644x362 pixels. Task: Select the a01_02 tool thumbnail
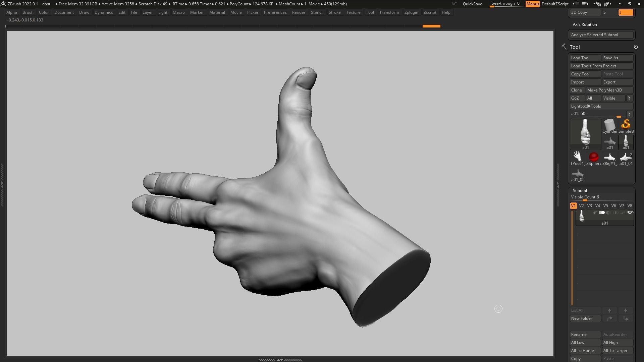tap(577, 174)
